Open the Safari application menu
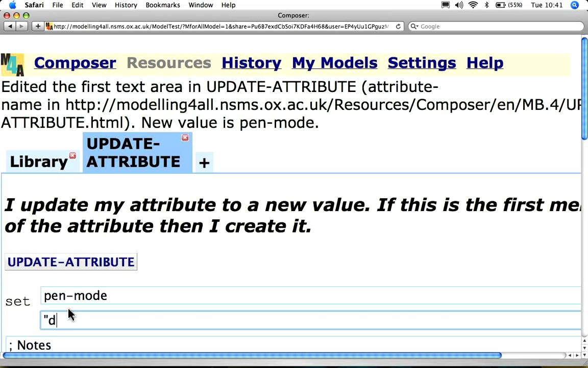588x368 pixels. pyautogui.click(x=34, y=5)
